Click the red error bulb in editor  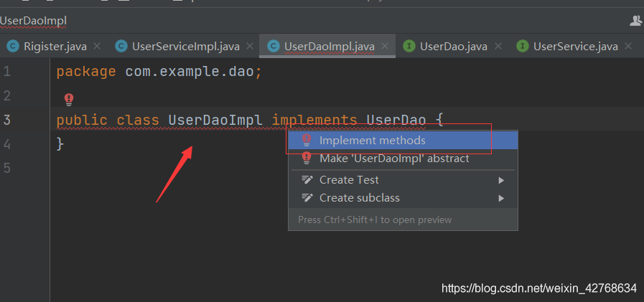69,99
